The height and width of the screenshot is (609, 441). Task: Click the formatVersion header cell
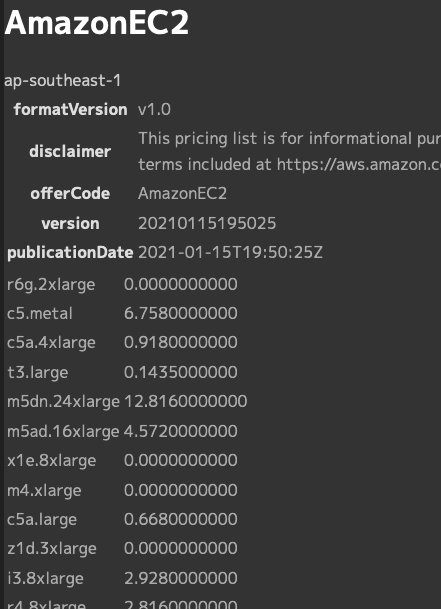70,110
